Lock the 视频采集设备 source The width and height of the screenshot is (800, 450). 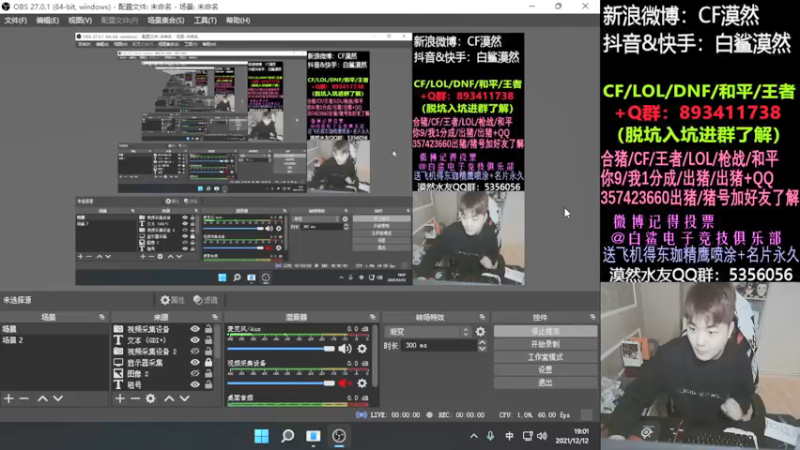click(209, 329)
